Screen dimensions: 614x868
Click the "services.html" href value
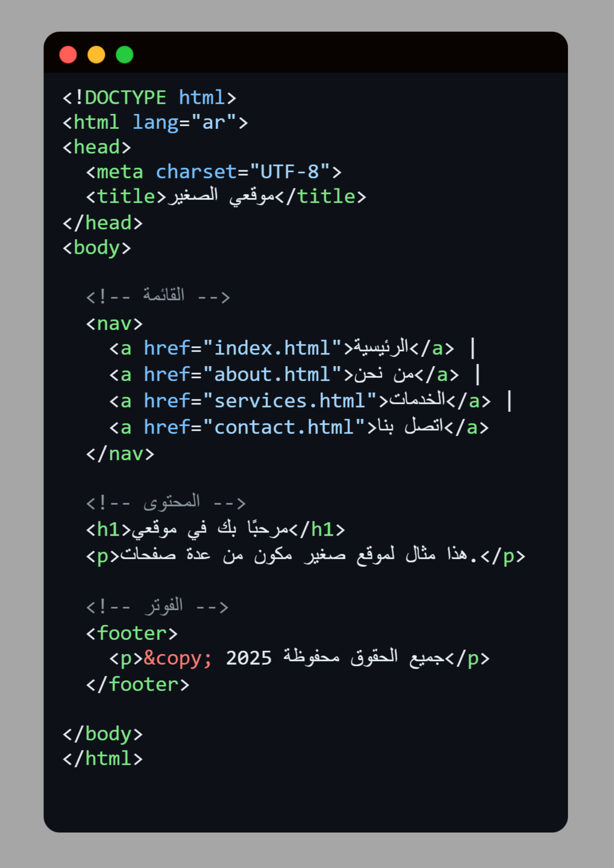[290, 401]
